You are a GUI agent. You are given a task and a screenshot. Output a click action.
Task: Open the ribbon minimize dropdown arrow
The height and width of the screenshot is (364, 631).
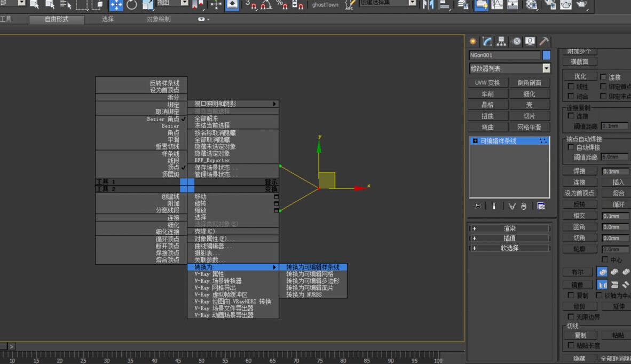click(x=208, y=19)
